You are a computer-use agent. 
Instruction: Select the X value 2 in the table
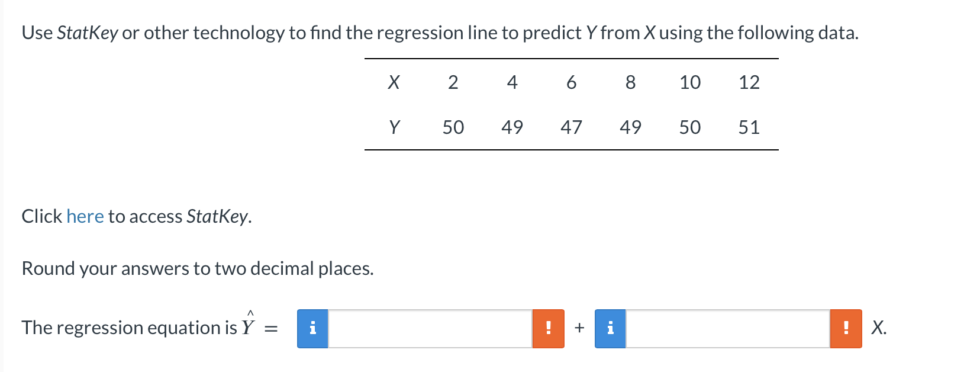tap(453, 83)
